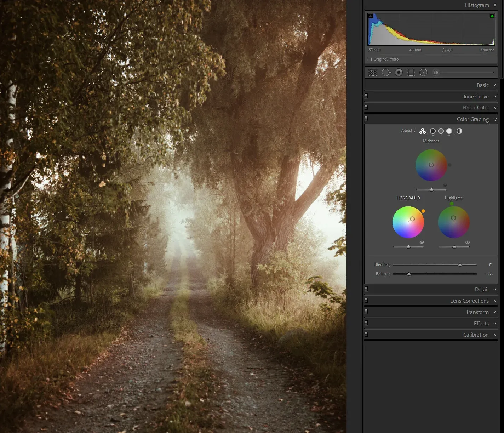Expand the Detail panel
The width and height of the screenshot is (504, 433).
(481, 290)
